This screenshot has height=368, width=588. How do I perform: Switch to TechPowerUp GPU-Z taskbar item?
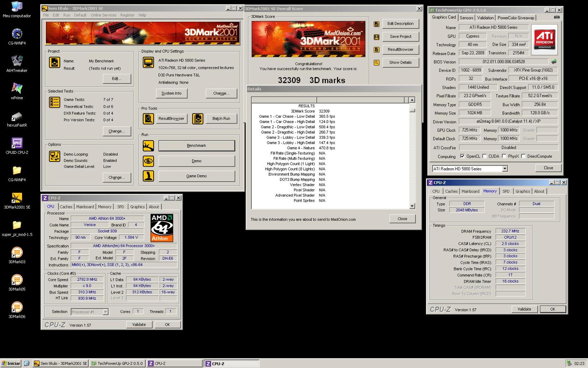point(117,363)
